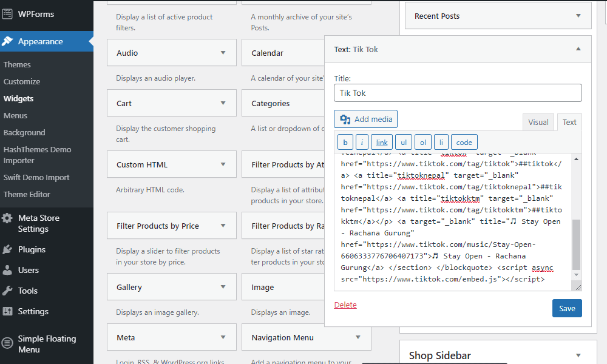
Task: Open HashThemes Demo Importer
Action: point(37,155)
